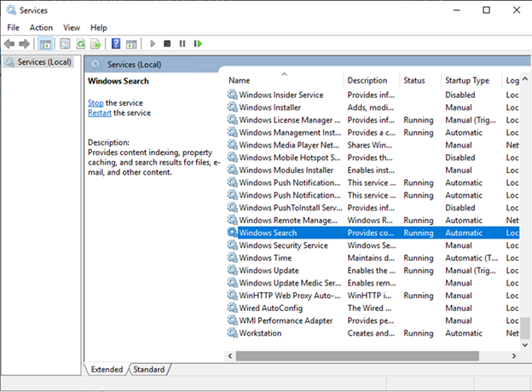Click the Restart the service link
This screenshot has width=532, height=392.
click(99, 112)
